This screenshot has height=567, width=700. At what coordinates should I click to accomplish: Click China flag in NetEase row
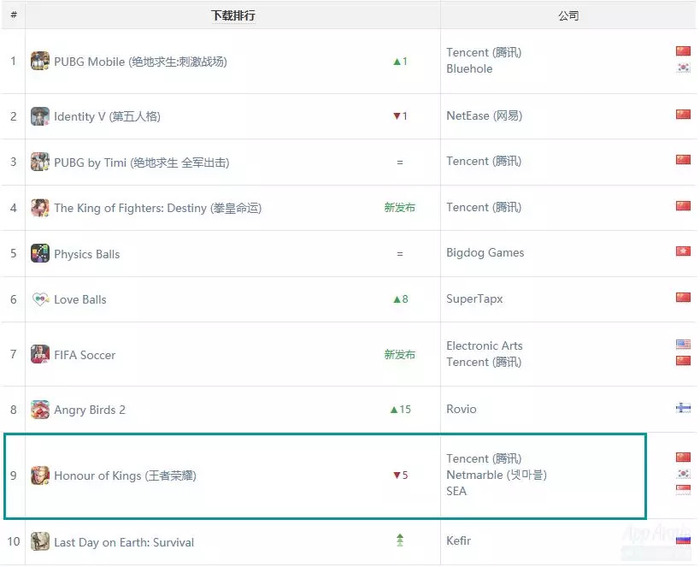click(683, 114)
